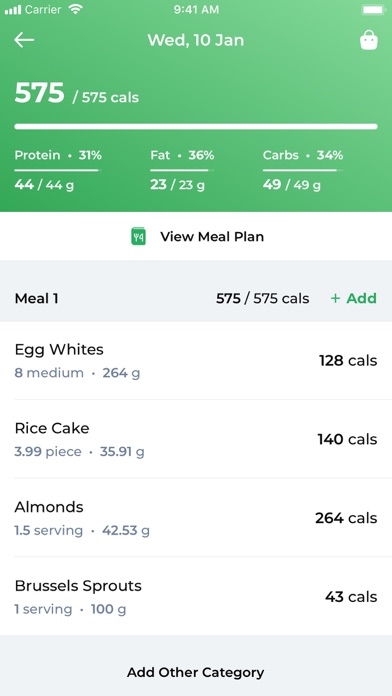Add a food to Meal 1
The height and width of the screenshot is (696, 392).
click(x=353, y=298)
